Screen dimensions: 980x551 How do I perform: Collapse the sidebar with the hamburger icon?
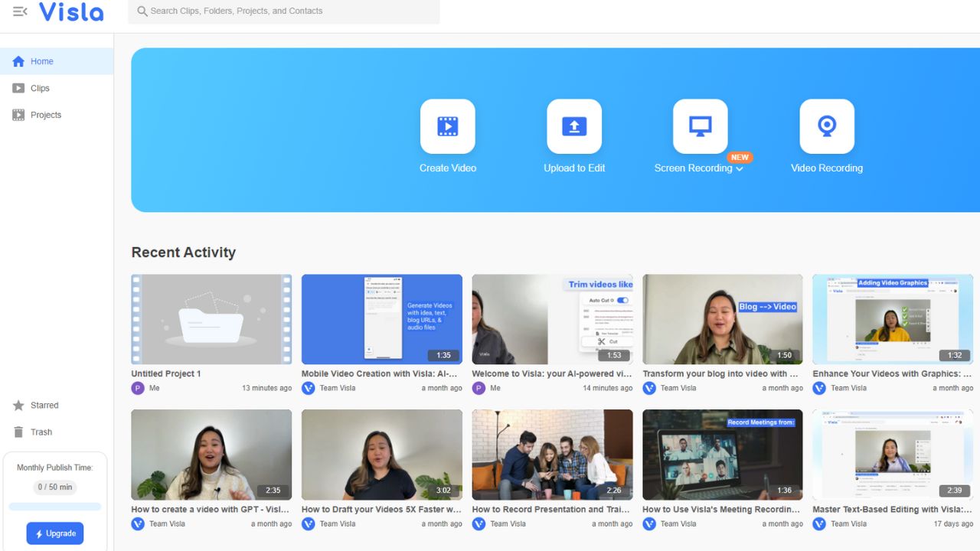[20, 11]
